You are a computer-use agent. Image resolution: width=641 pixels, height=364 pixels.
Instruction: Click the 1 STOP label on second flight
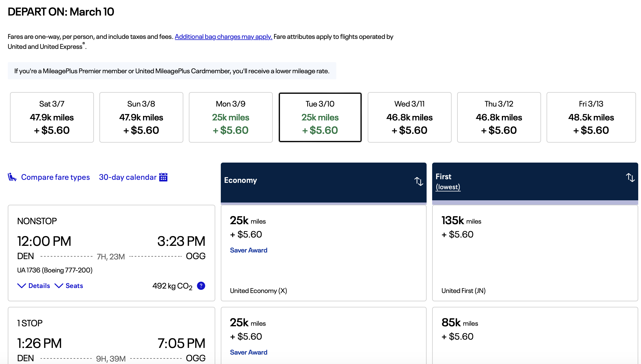(x=30, y=323)
